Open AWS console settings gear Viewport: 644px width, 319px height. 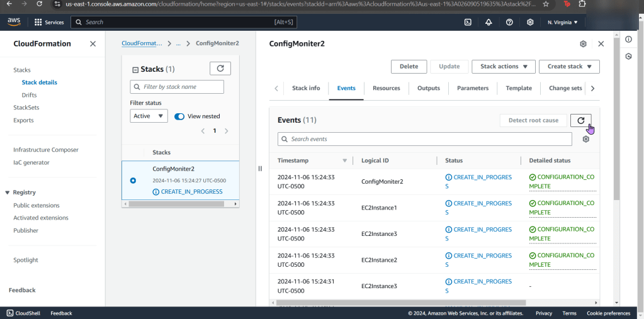point(530,22)
